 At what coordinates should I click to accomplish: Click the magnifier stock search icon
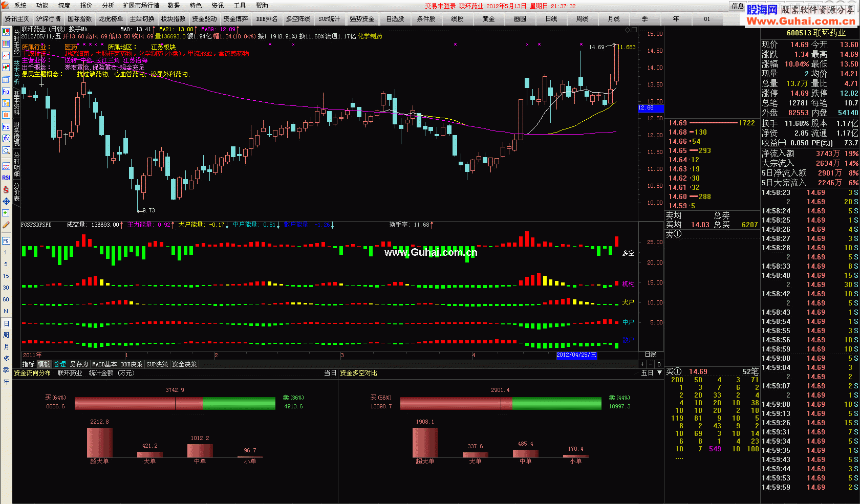(6, 150)
